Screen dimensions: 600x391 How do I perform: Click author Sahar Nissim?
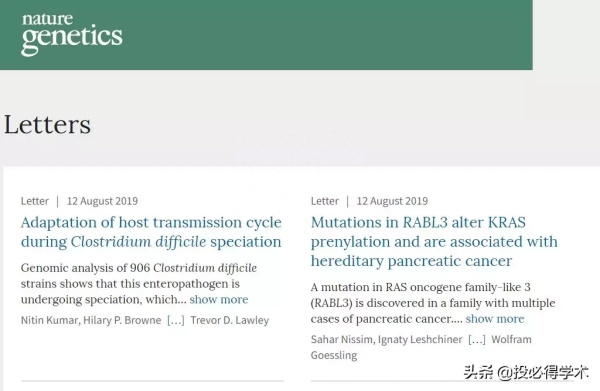tap(341, 339)
